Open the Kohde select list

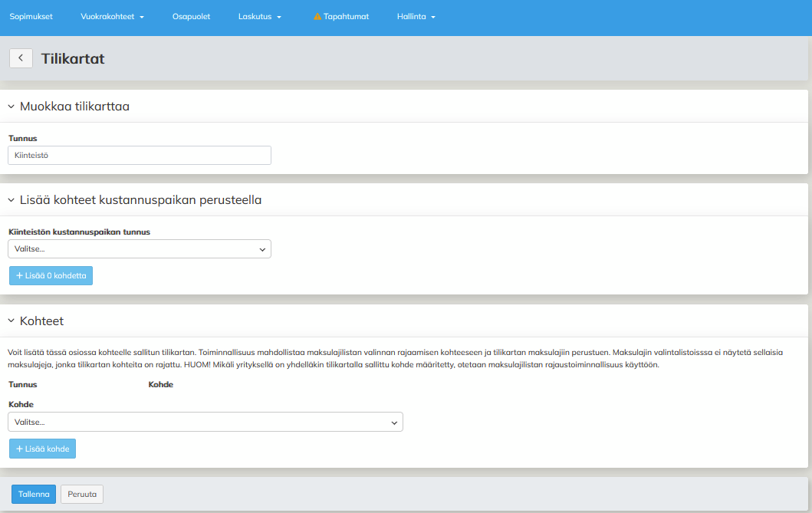coord(205,422)
